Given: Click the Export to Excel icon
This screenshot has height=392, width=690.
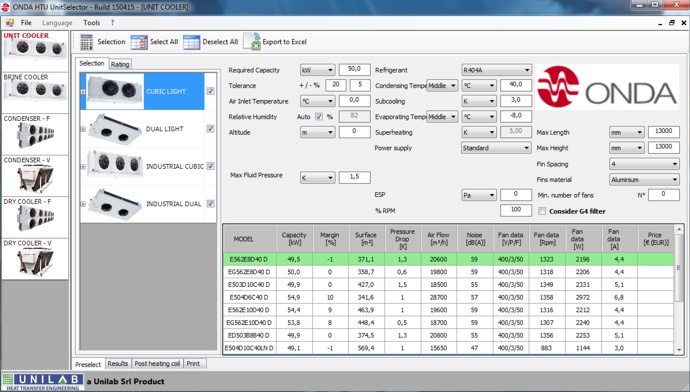Looking at the screenshot, I should 252,42.
